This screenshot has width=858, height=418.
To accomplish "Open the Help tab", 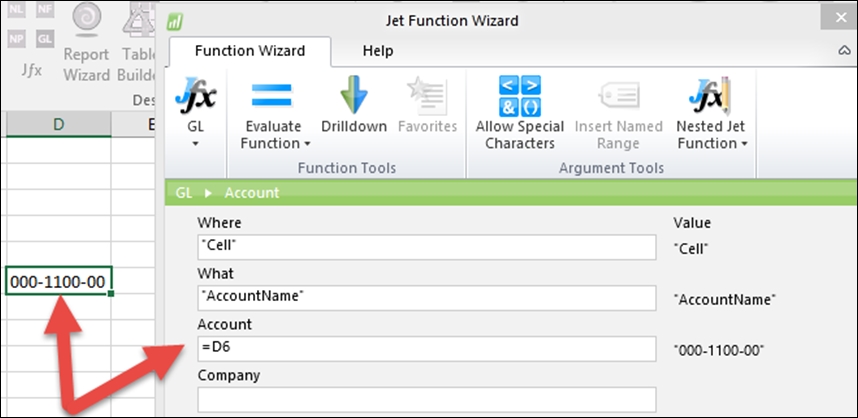I will click(378, 51).
